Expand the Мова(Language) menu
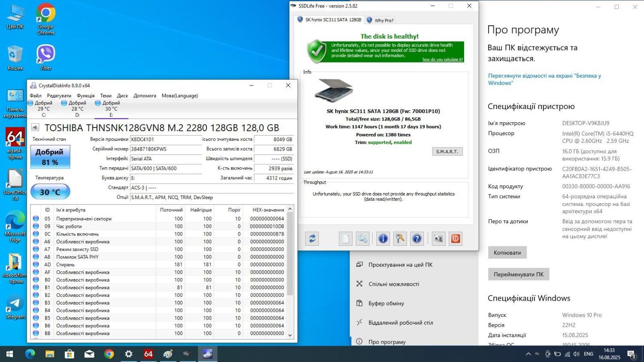 (x=179, y=96)
